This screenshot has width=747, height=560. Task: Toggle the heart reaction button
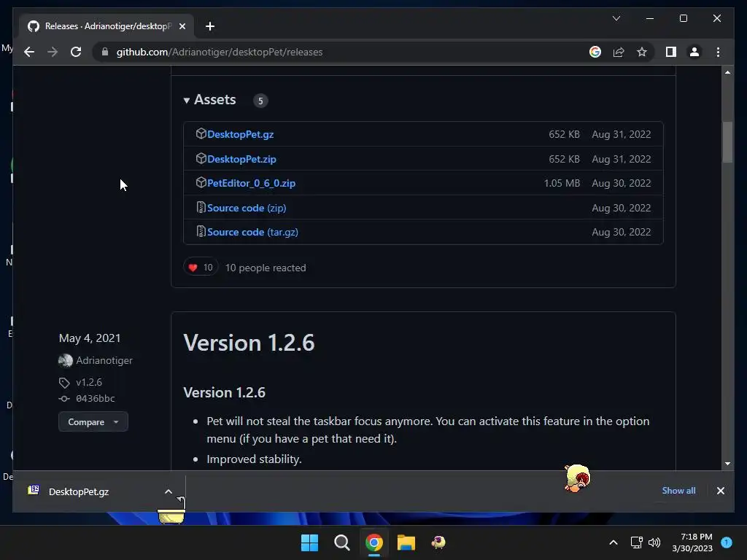[x=201, y=268]
